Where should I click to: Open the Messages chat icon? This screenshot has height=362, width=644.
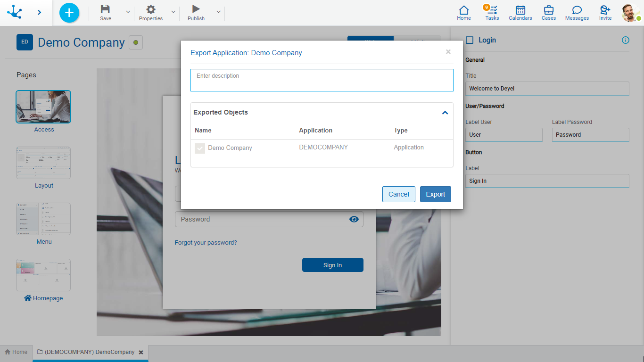(x=577, y=13)
